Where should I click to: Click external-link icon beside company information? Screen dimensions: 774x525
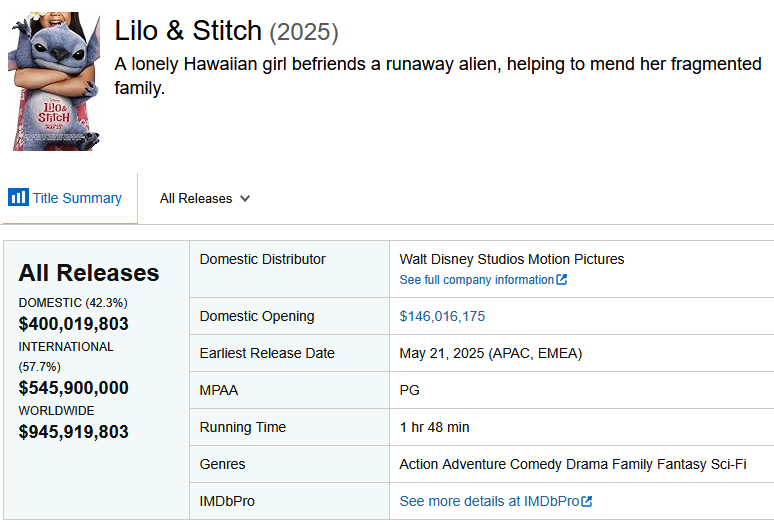click(561, 279)
